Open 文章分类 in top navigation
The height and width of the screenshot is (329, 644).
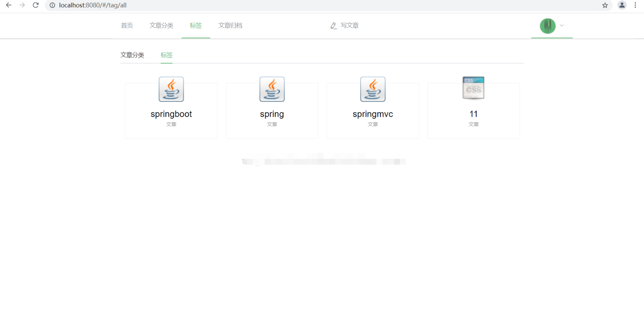coord(161,25)
